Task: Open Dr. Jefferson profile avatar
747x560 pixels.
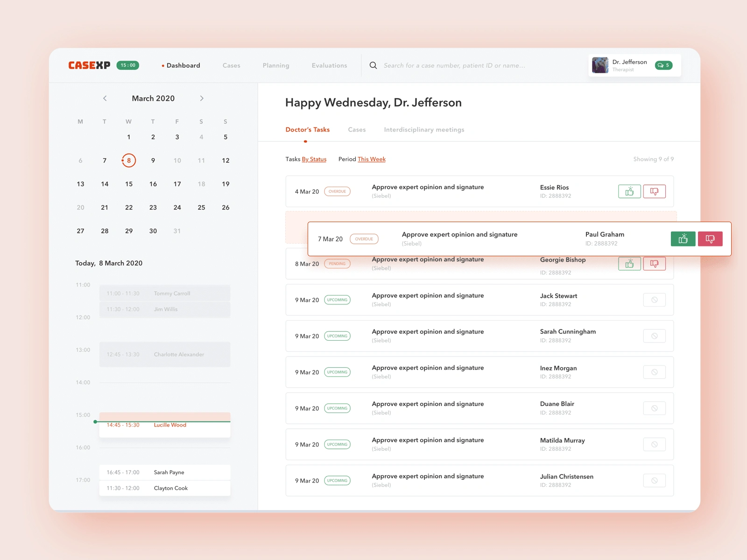Action: point(600,65)
